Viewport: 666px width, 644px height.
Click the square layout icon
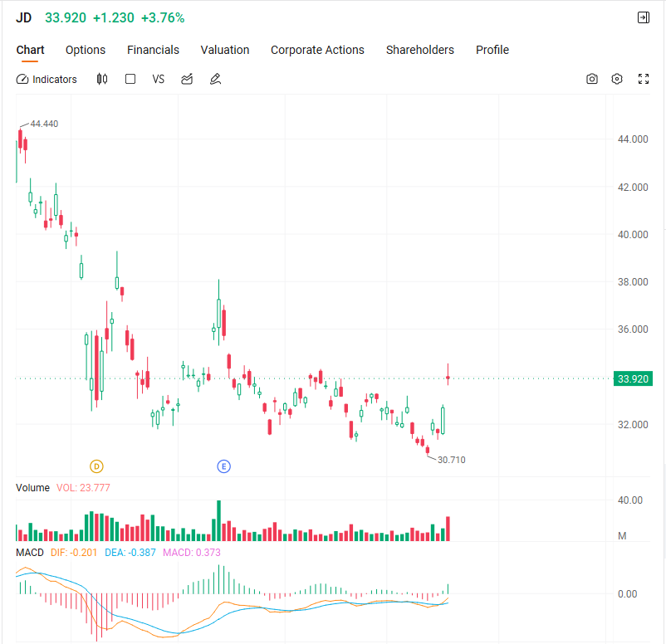(130, 79)
